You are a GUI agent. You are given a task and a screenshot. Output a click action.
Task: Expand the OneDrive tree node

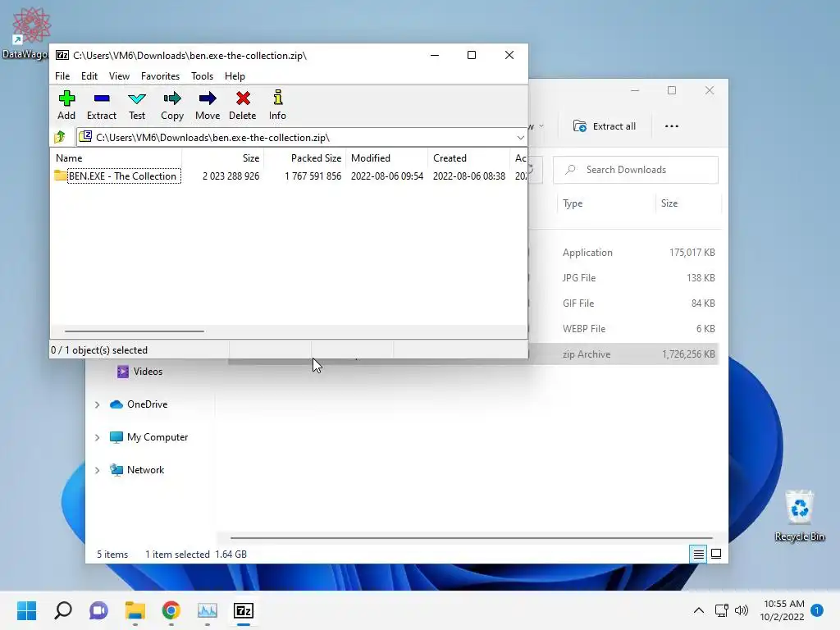97,404
